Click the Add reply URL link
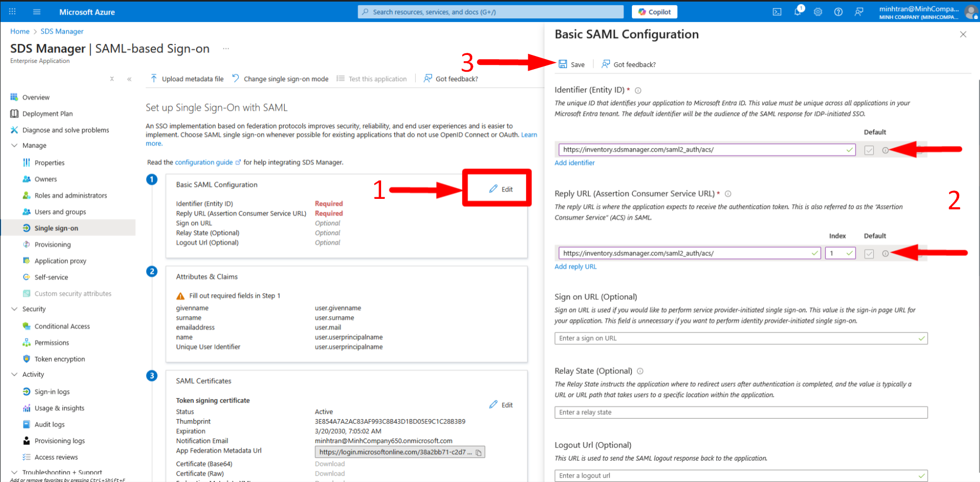This screenshot has width=980, height=482. click(575, 266)
